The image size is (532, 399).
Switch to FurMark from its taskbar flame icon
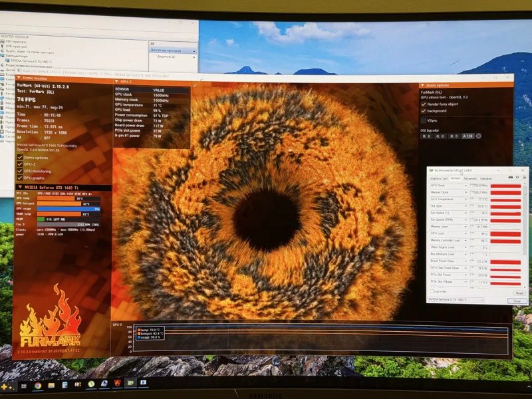118,384
